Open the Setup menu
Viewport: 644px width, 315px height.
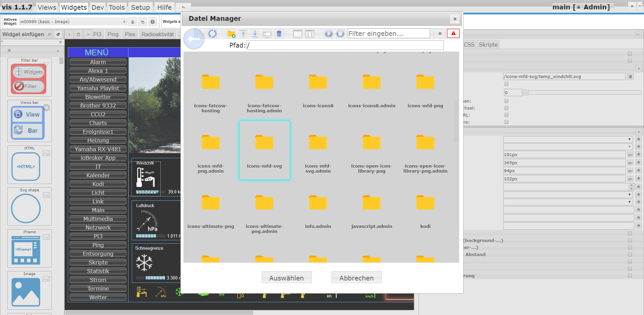pos(140,7)
